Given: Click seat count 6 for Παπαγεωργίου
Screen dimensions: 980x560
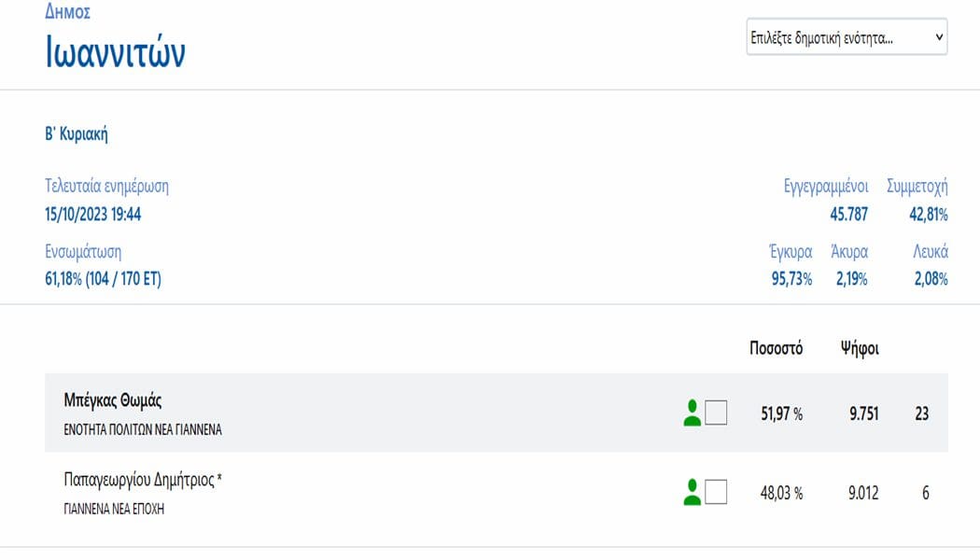Looking at the screenshot, I should tap(926, 493).
